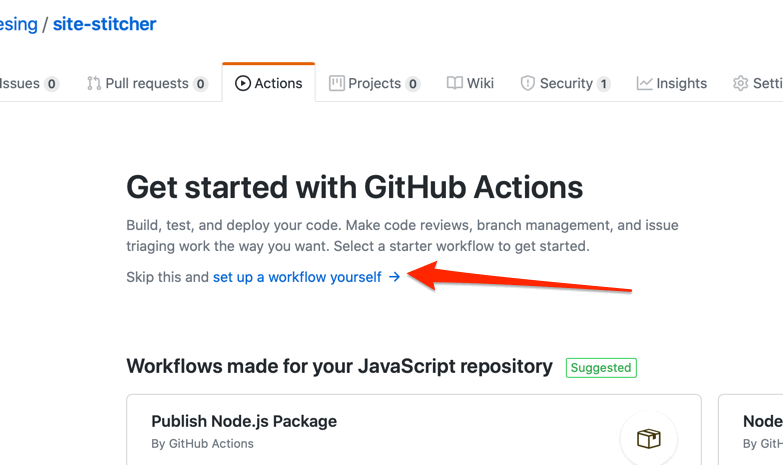Click the Insights graph icon

(645, 83)
